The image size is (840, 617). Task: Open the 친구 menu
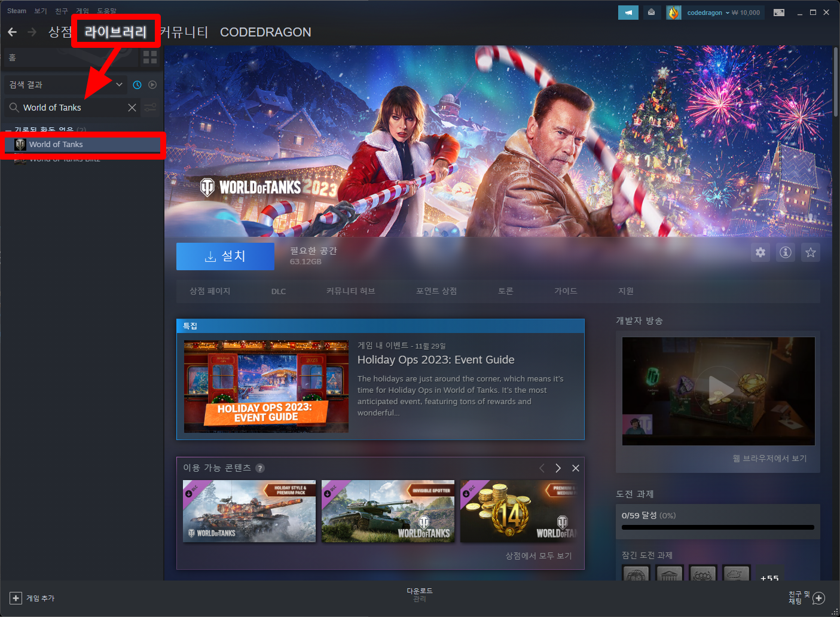[x=62, y=11]
